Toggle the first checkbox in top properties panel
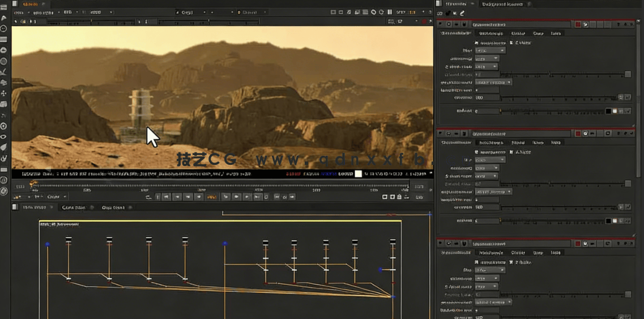644x319 pixels. (x=476, y=42)
